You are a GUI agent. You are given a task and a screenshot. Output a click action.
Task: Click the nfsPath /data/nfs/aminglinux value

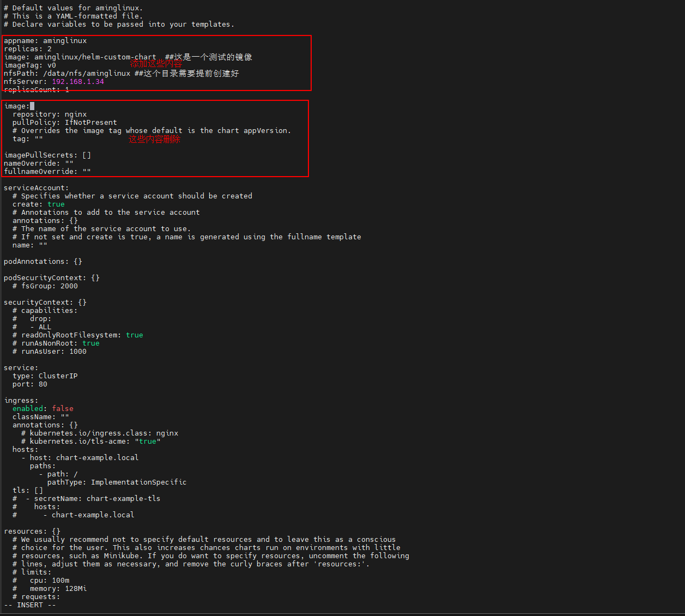[x=86, y=74]
